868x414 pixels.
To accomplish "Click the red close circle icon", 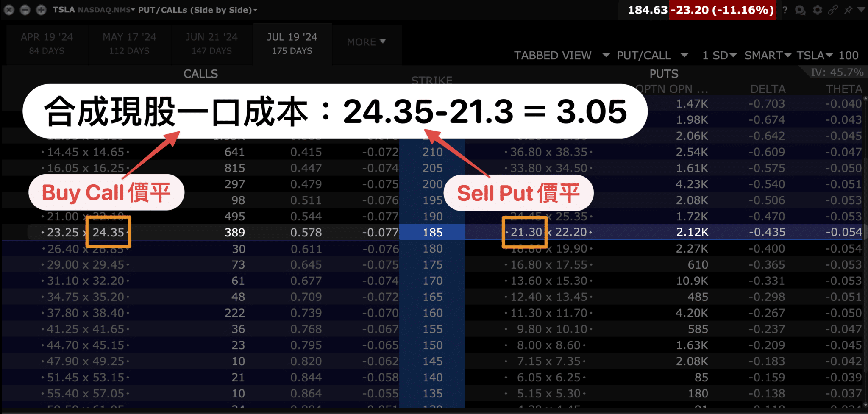I will (9, 10).
